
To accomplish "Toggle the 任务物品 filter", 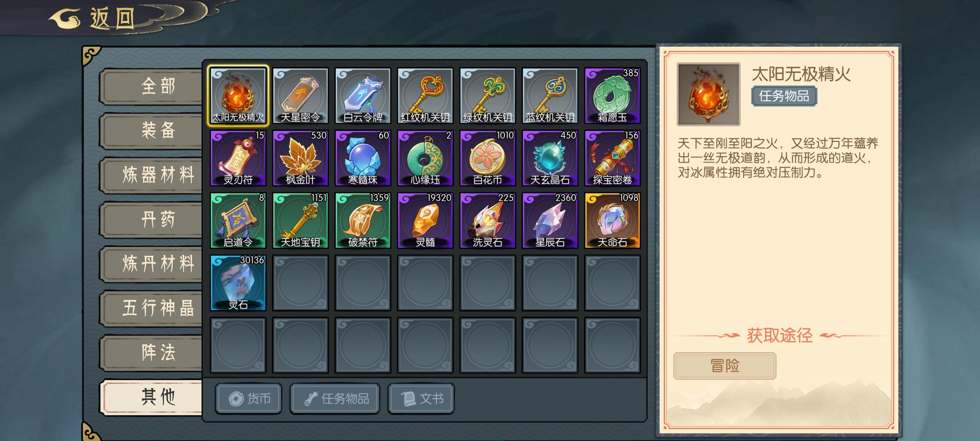I will click(335, 398).
